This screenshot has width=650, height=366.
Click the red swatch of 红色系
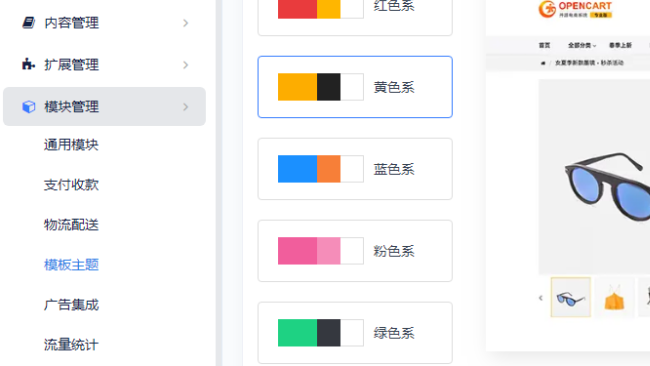(x=297, y=9)
